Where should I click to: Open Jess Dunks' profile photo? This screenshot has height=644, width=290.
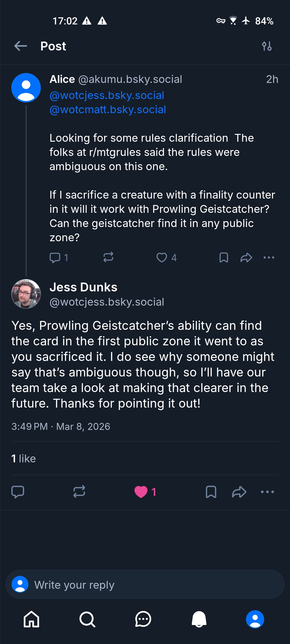pyautogui.click(x=26, y=294)
